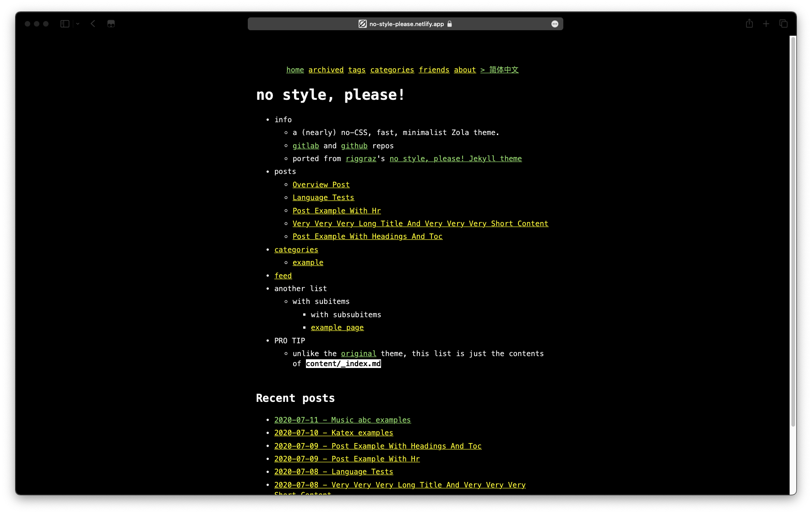
Task: Open 2020-07-09 Post Example With Headings And Toc
Action: click(378, 446)
